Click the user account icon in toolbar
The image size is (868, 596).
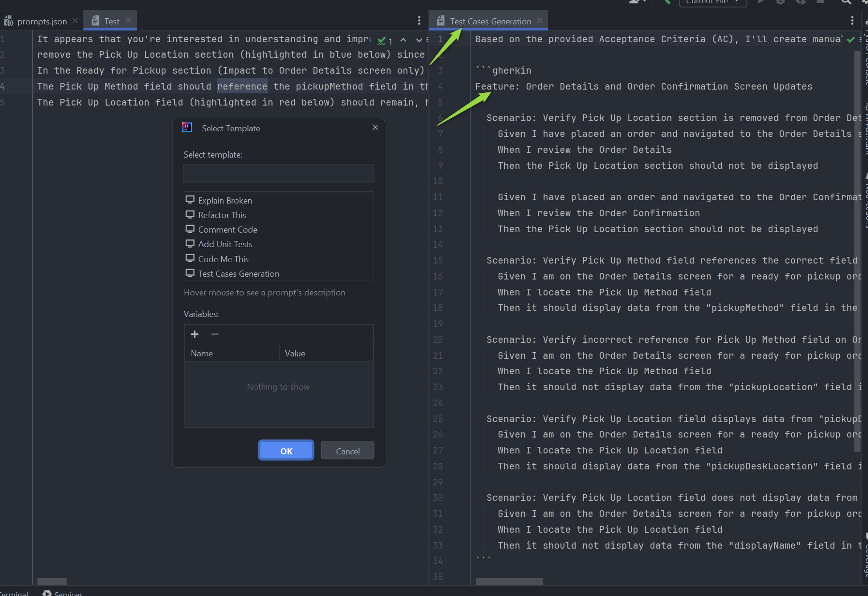pos(634,2)
